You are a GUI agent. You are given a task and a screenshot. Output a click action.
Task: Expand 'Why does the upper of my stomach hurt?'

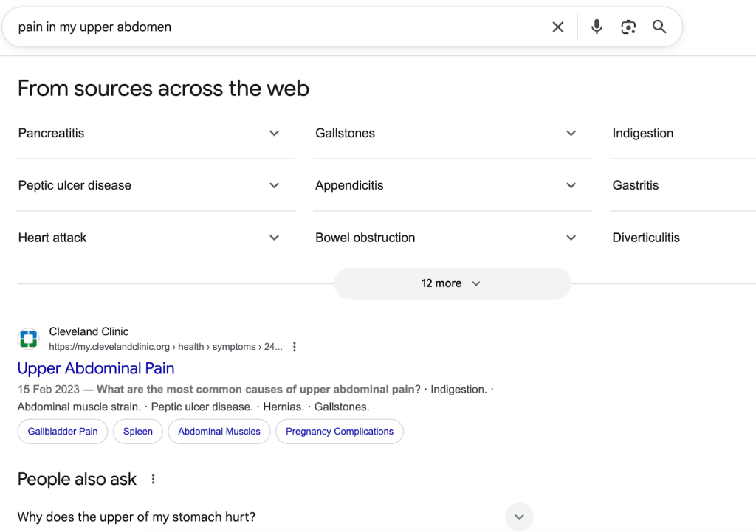click(x=519, y=517)
